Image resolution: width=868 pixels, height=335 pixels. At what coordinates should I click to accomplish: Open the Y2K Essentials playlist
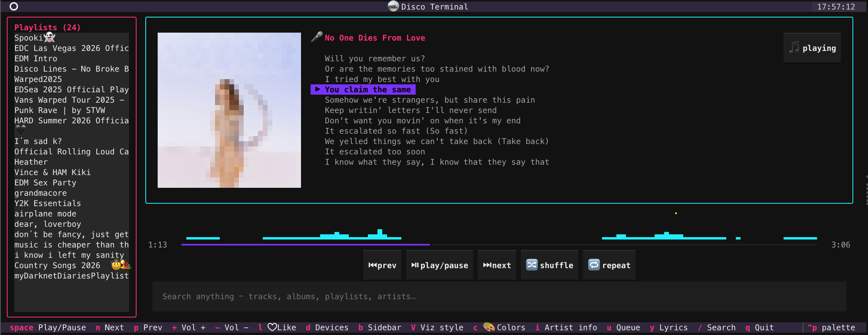(72, 203)
